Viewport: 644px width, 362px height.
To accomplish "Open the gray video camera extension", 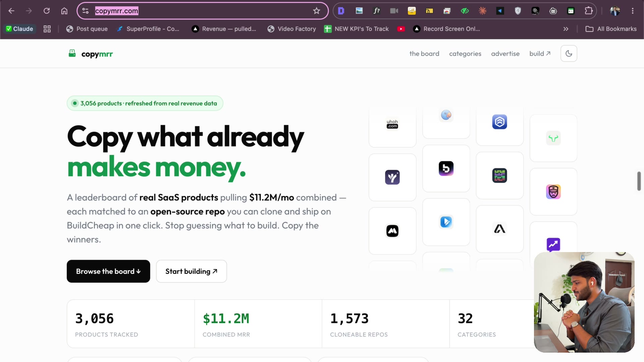I will 394,11.
